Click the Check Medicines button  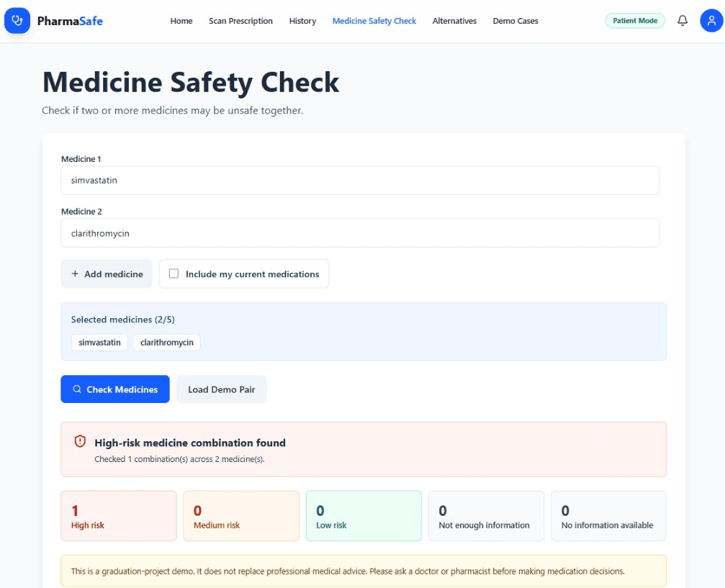pyautogui.click(x=115, y=389)
